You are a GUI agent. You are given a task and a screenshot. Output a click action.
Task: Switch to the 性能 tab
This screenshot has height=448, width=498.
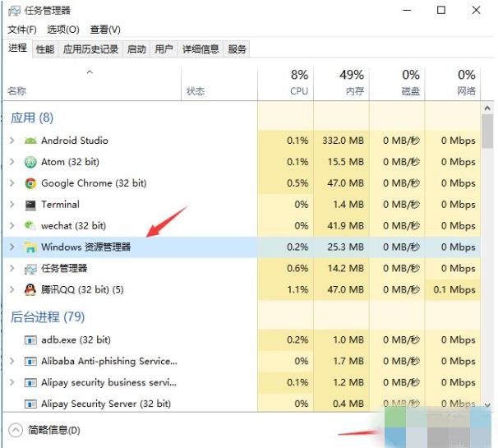45,49
